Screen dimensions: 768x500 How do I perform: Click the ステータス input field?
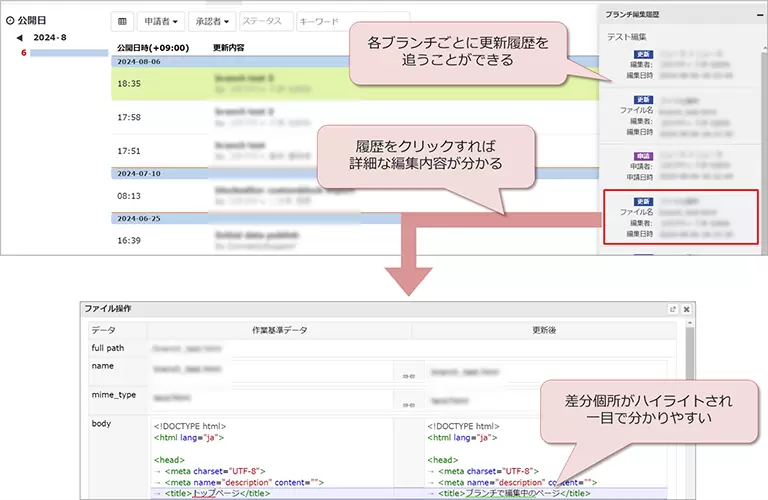(266, 21)
